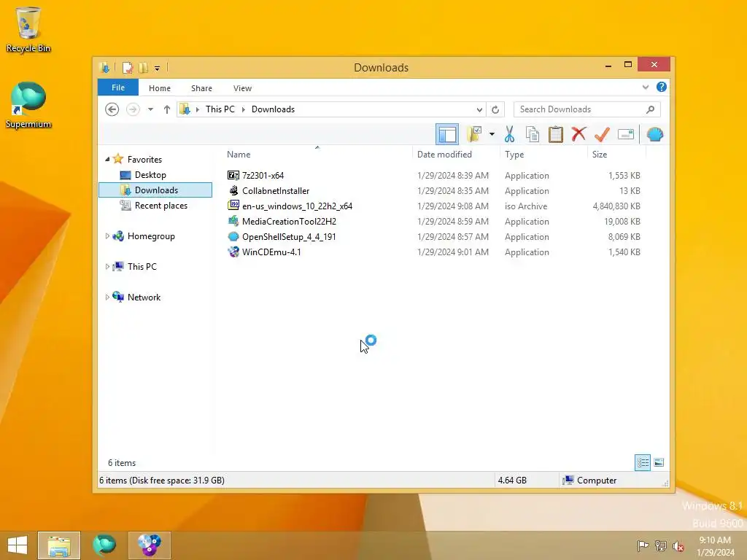Open the recent locations dropdown arrow
The height and width of the screenshot is (560, 747).
click(150, 109)
